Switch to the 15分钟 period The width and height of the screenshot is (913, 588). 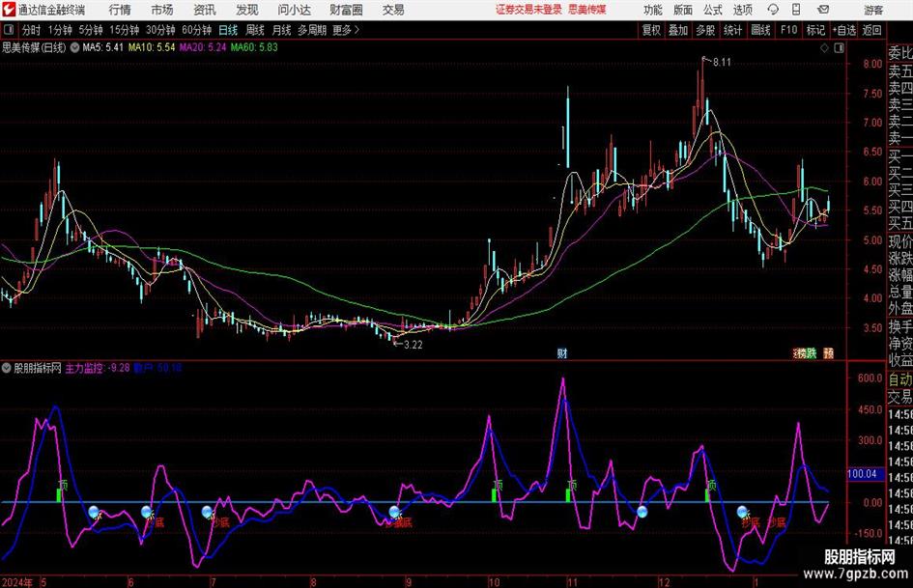coord(124,30)
